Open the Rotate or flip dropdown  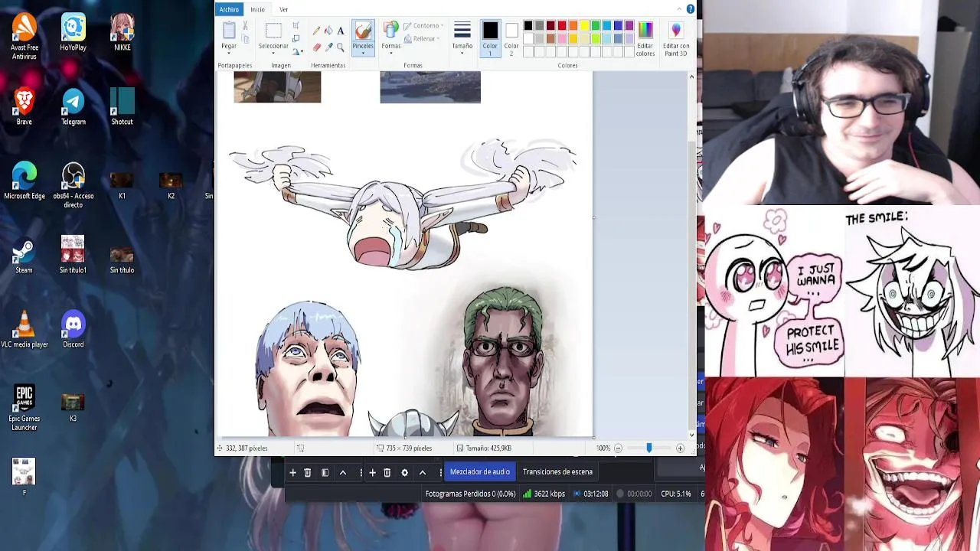pos(297,51)
